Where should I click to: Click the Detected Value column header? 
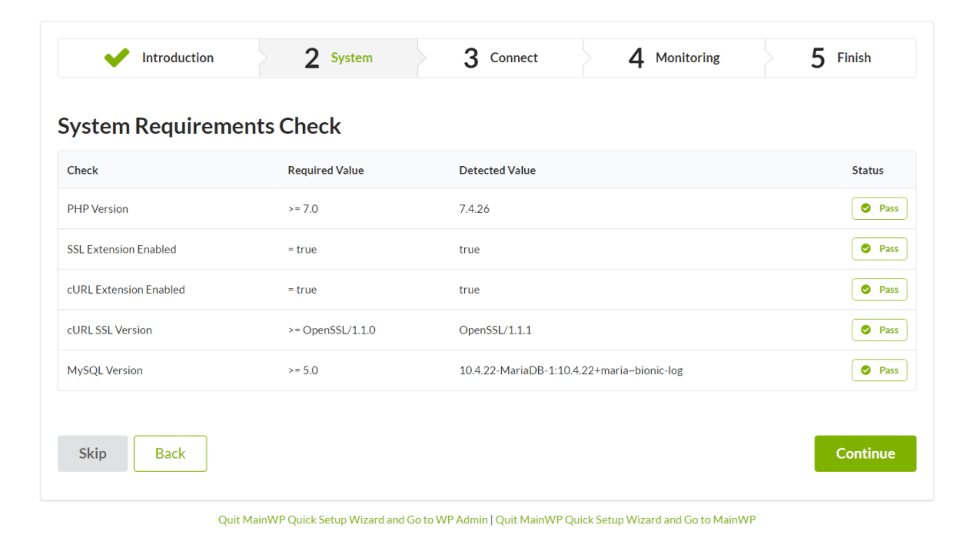click(x=497, y=171)
